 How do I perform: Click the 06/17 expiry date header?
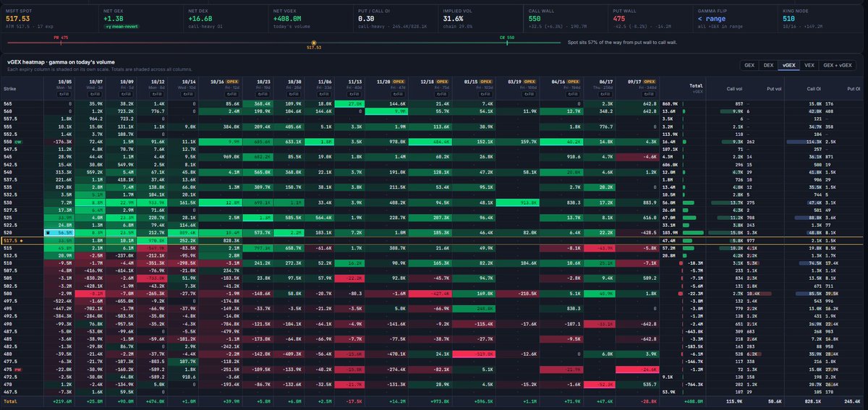point(606,82)
